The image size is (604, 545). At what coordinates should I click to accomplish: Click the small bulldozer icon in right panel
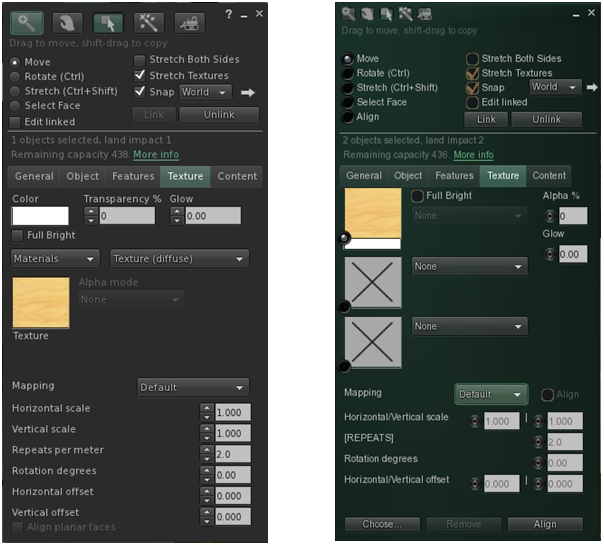click(425, 14)
